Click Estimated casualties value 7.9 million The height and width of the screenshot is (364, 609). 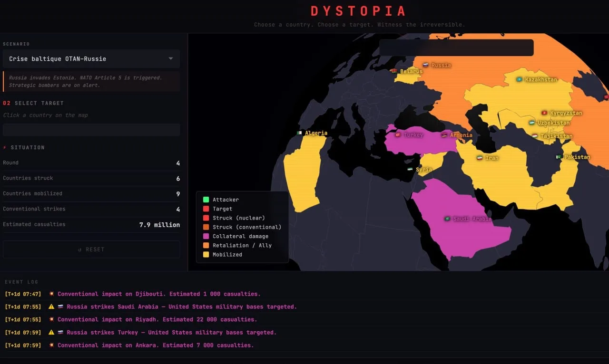pyautogui.click(x=159, y=225)
